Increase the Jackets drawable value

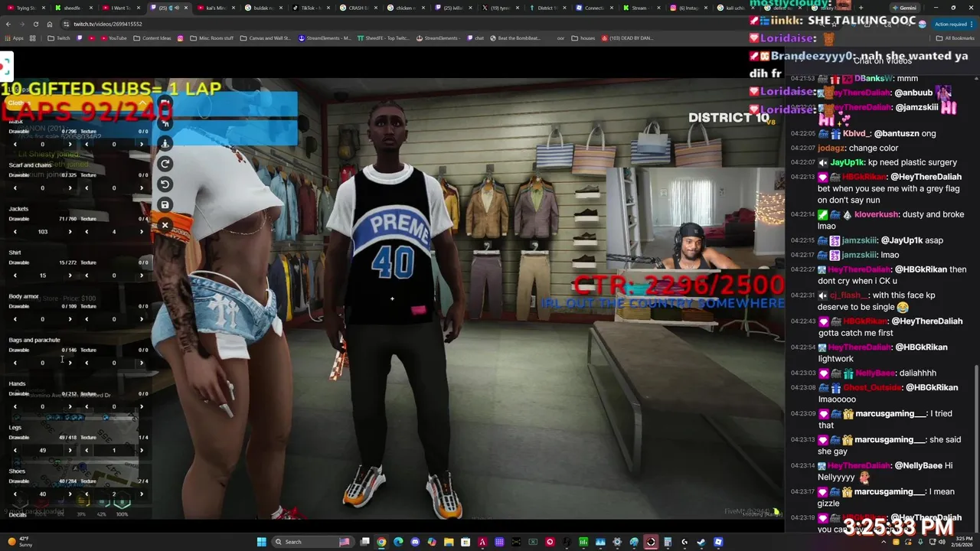click(x=70, y=231)
